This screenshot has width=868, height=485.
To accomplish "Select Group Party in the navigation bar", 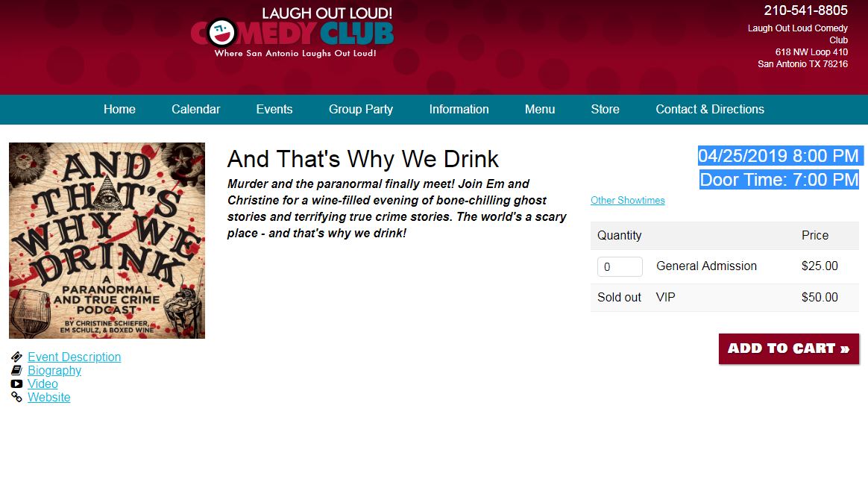I will tap(361, 109).
